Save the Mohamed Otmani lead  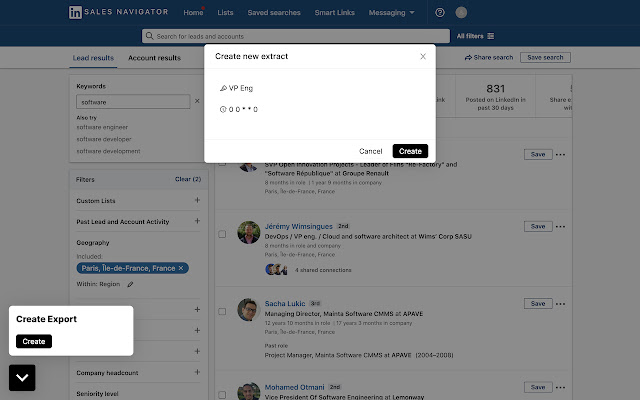point(538,387)
